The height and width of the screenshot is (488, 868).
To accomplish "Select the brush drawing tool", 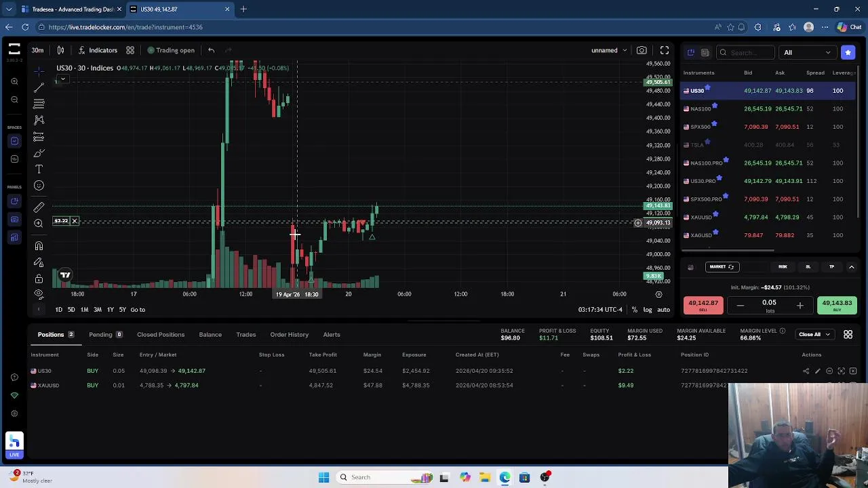I will pos(39,153).
